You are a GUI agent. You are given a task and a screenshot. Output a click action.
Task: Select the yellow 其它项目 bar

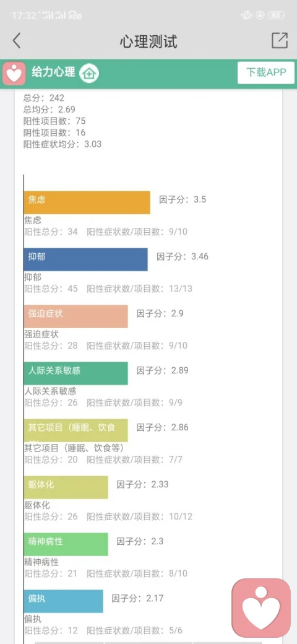(76, 430)
